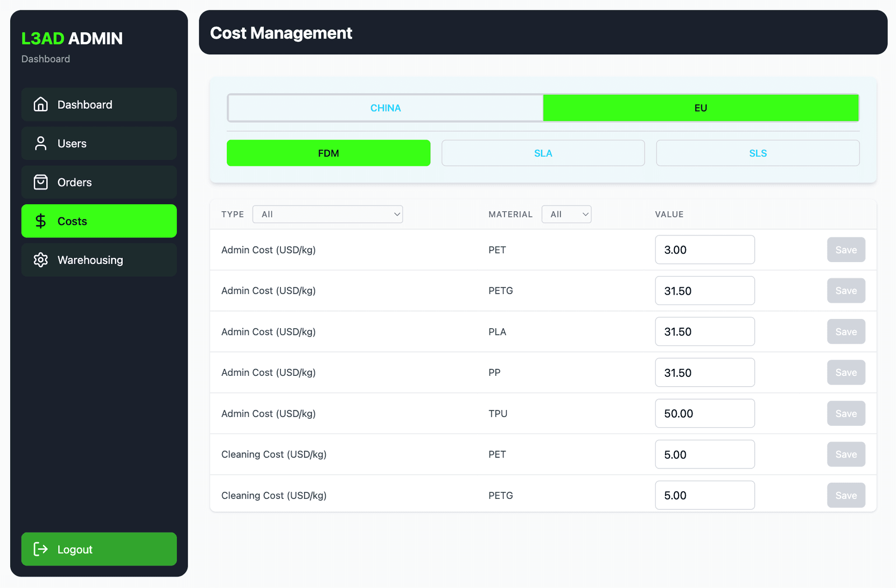Image resolution: width=896 pixels, height=588 pixels.
Task: Select the Warehousing gear icon
Action: (41, 260)
